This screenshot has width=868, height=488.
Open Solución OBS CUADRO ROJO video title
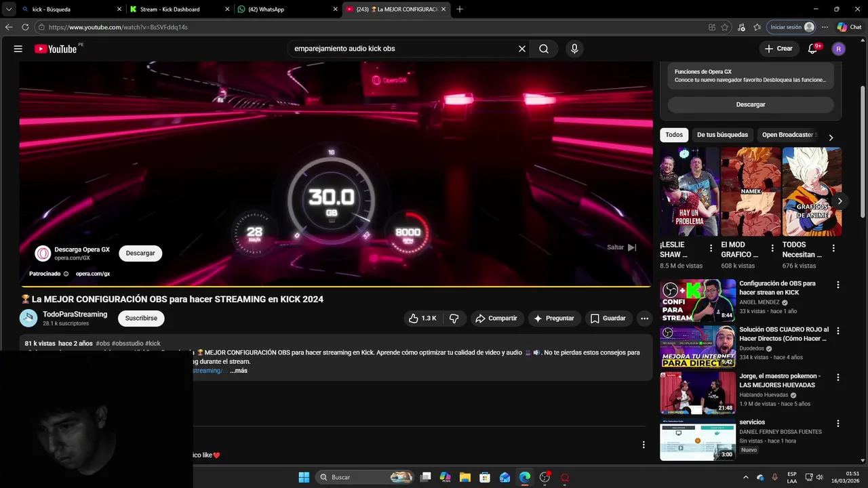[x=784, y=334]
